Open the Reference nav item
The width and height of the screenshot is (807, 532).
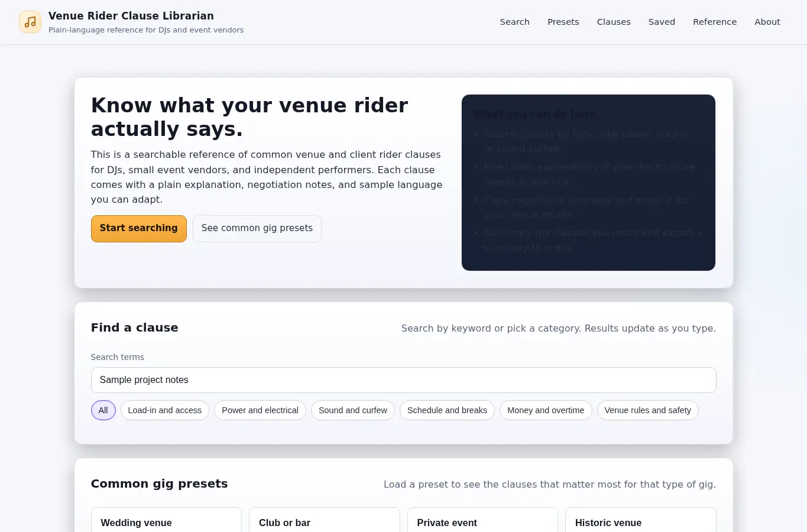point(715,22)
